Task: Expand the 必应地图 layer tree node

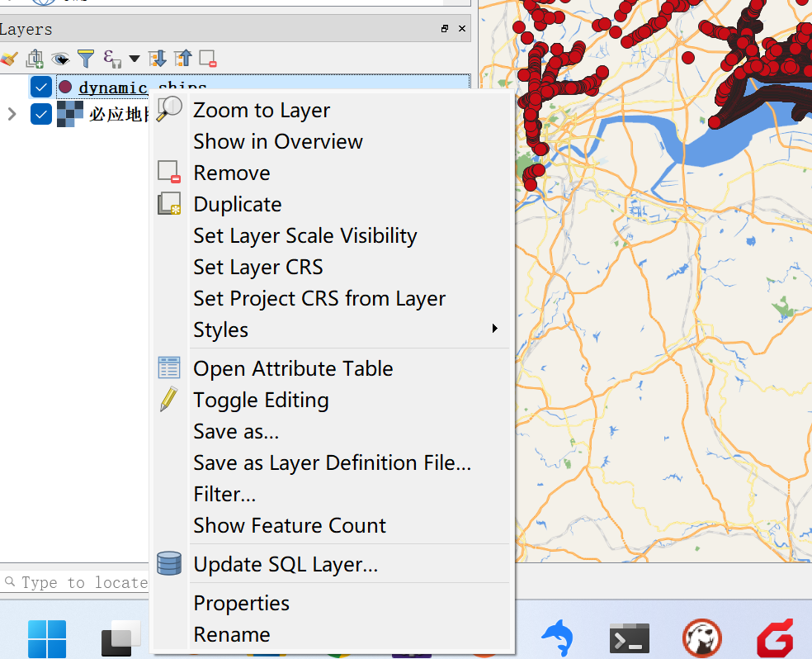Action: point(12,114)
